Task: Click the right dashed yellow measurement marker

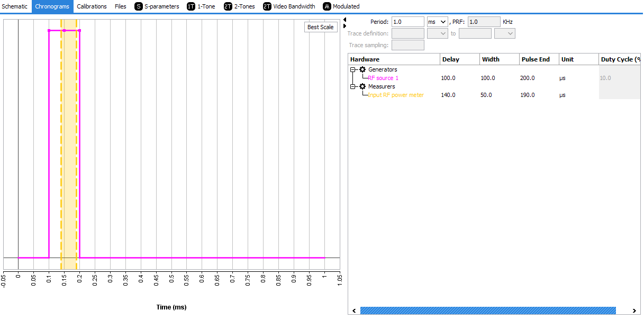Action: 76,145
